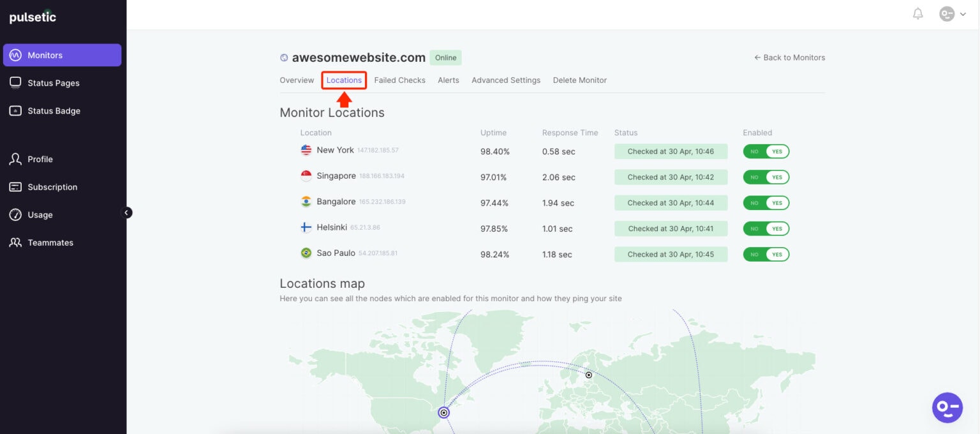This screenshot has width=980, height=434.
Task: Select Teammates in the sidebar
Action: point(50,243)
